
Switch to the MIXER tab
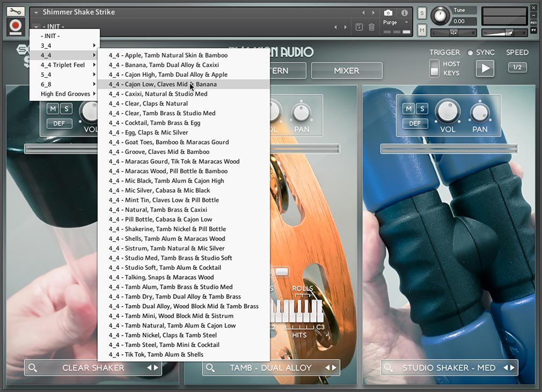tap(347, 70)
